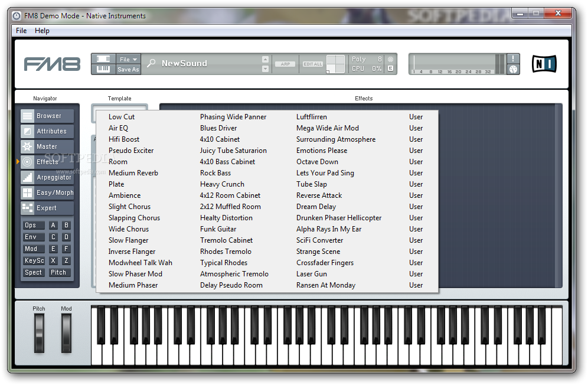The width and height of the screenshot is (588, 385).
Task: Choose the Blues Driver template
Action: click(x=218, y=128)
